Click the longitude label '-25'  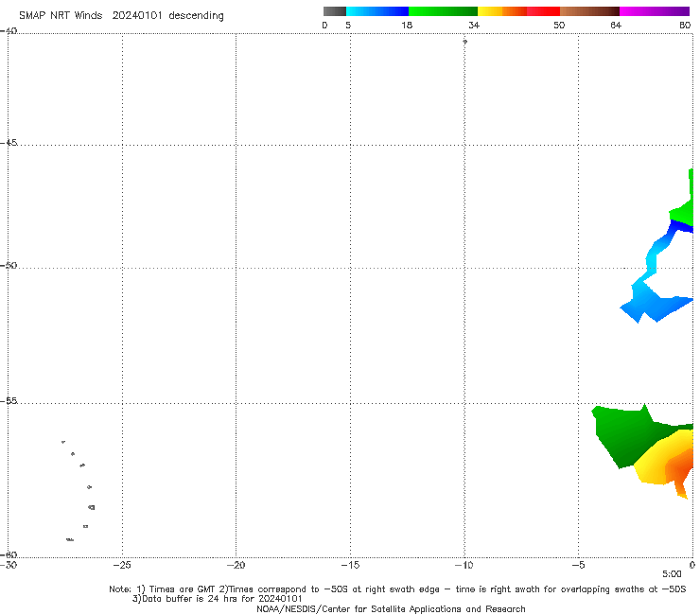click(122, 565)
